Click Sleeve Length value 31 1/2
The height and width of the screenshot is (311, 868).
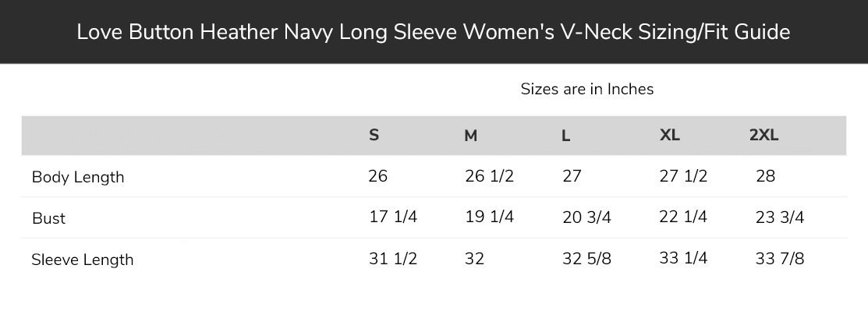click(393, 259)
